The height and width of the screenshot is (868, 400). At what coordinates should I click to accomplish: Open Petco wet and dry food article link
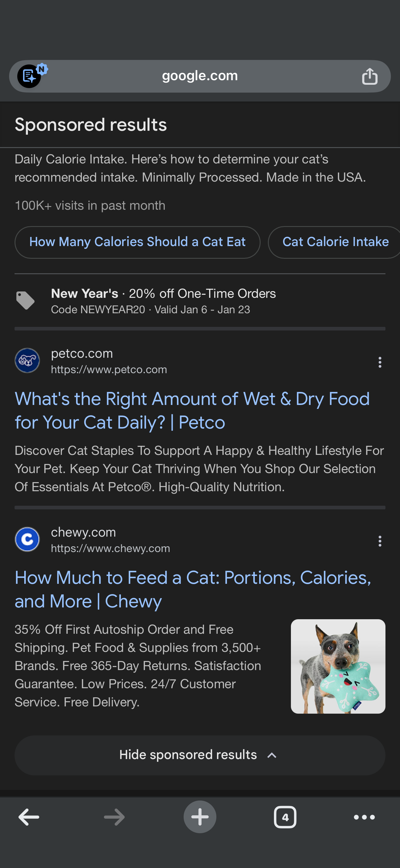coord(192,410)
